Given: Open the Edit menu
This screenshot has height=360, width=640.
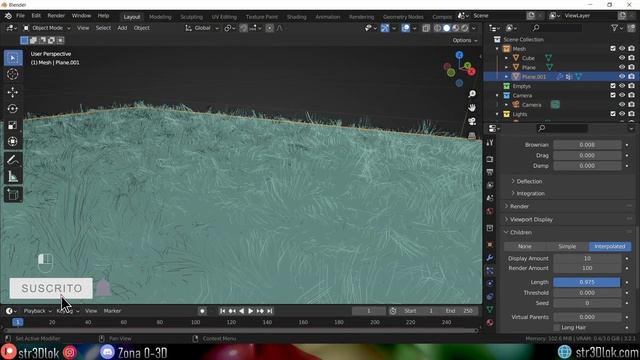Looking at the screenshot, I should coord(36,16).
